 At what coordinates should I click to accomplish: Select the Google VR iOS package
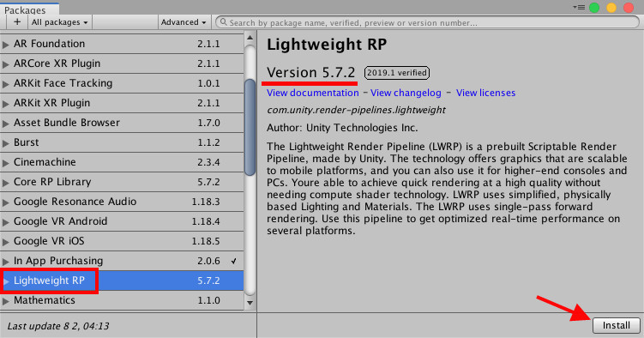[x=122, y=241]
